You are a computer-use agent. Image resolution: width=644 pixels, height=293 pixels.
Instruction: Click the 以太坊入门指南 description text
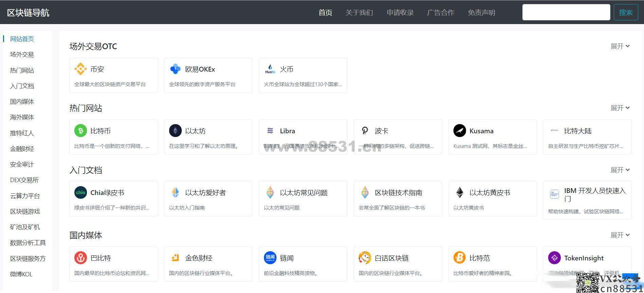pyautogui.click(x=187, y=208)
